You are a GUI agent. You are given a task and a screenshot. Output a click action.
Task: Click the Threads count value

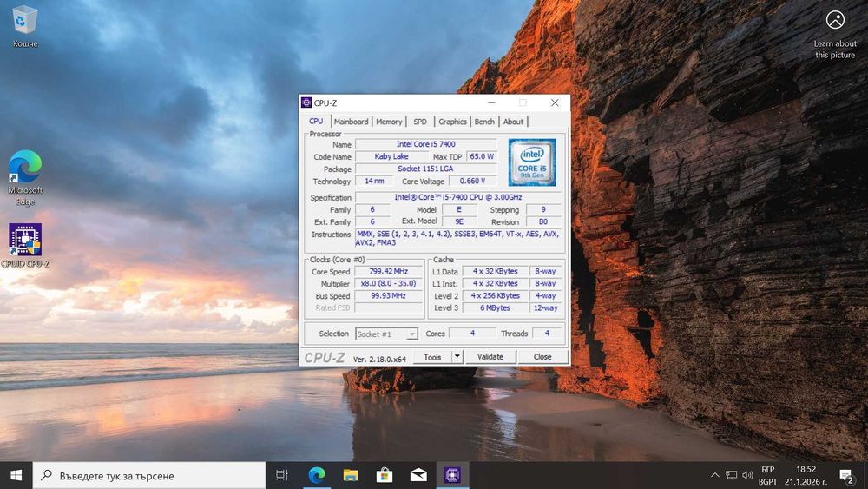pos(547,334)
